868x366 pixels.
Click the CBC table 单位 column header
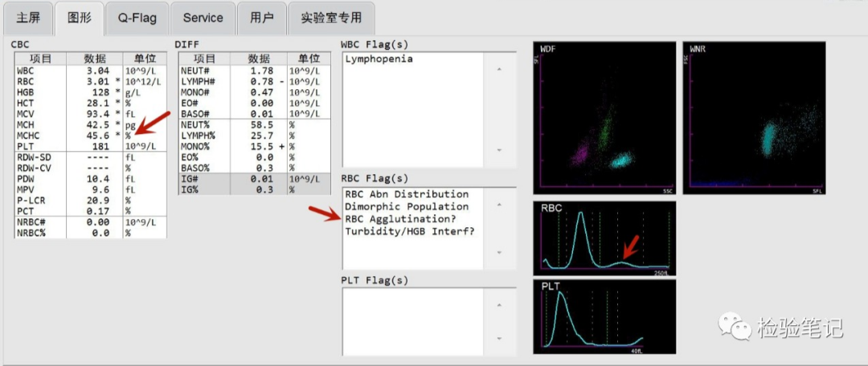[145, 59]
